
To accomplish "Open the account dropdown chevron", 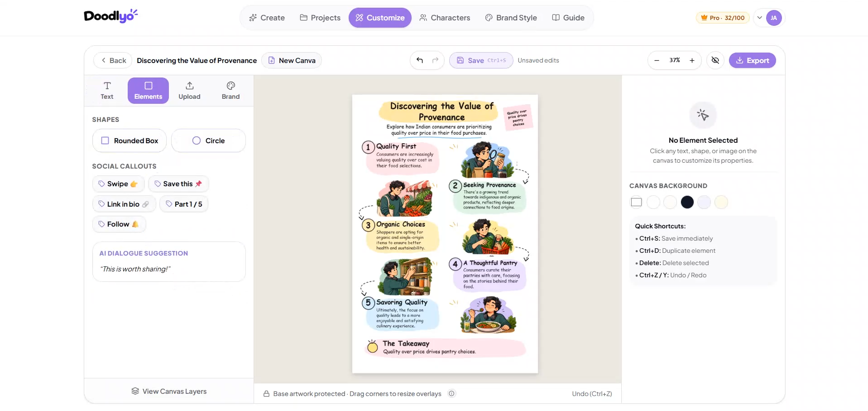I will tap(760, 18).
